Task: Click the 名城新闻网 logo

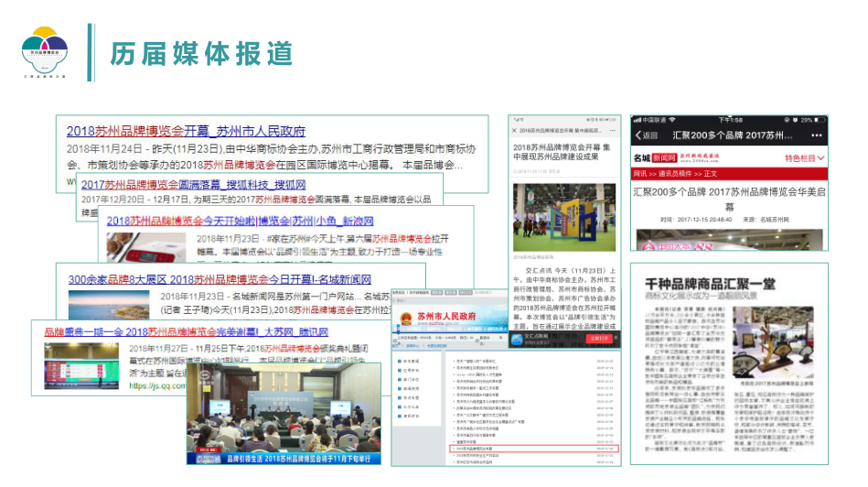Action: [x=655, y=157]
